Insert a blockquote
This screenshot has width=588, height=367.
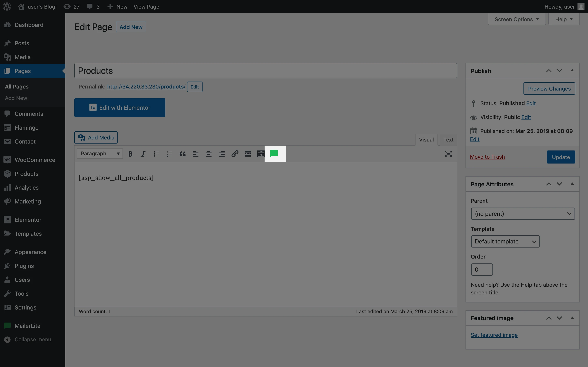coord(183,154)
